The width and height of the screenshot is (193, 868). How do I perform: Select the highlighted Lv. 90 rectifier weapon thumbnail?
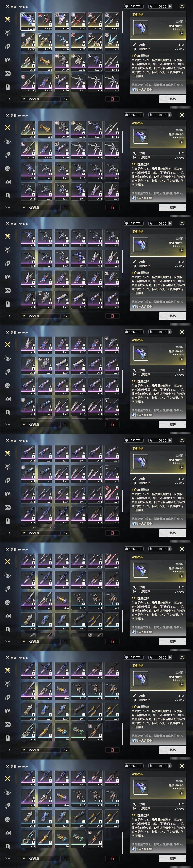click(x=28, y=22)
